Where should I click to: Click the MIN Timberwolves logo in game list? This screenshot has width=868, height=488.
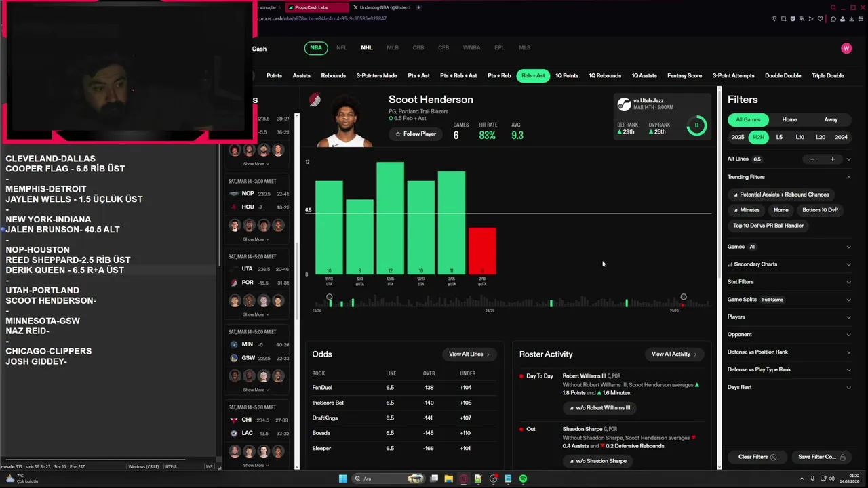click(234, 344)
